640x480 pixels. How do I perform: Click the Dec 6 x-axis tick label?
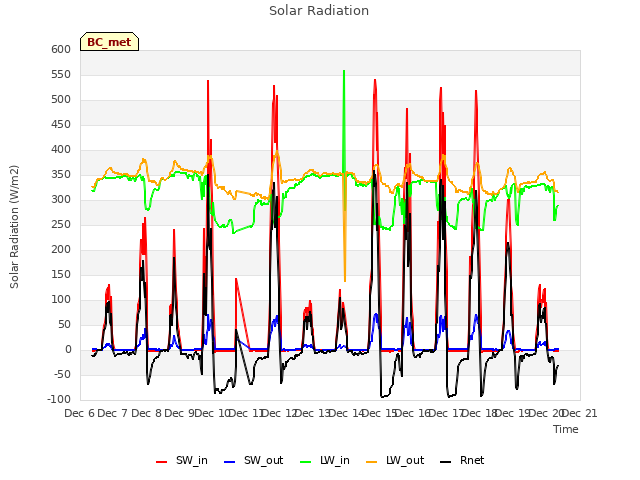click(80, 413)
